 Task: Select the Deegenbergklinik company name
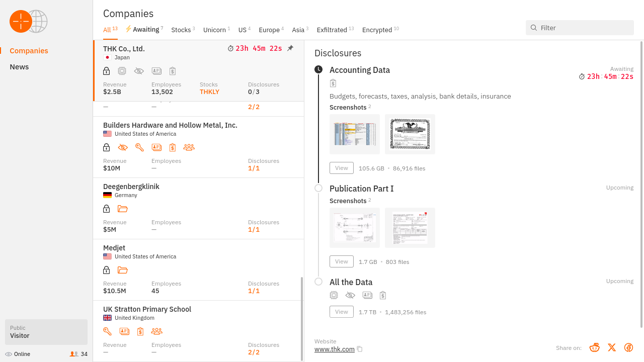131,187
